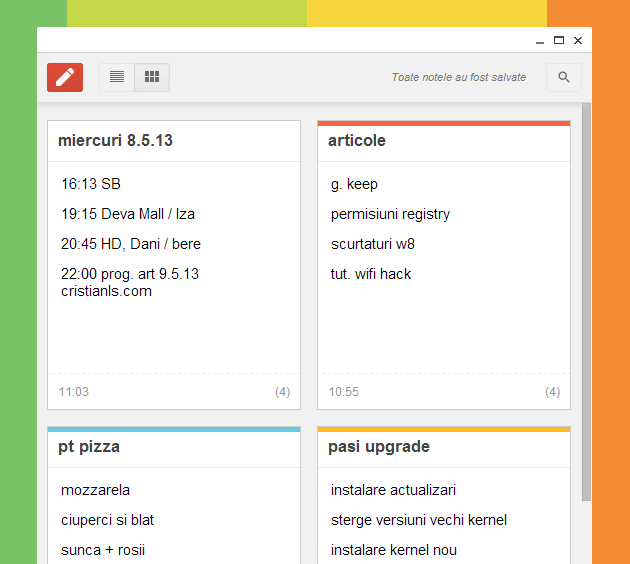
Task: Click the orange color bar on the pasi upgrade note
Action: click(x=444, y=430)
